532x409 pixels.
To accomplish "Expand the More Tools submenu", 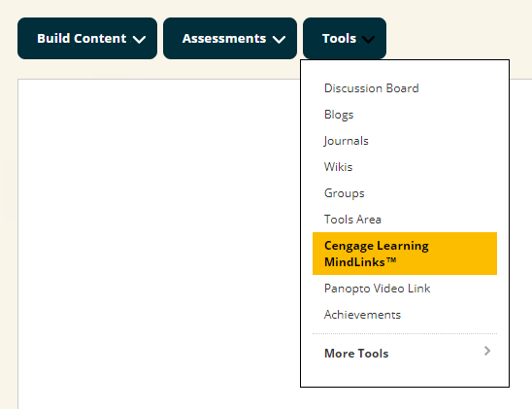I will point(405,354).
